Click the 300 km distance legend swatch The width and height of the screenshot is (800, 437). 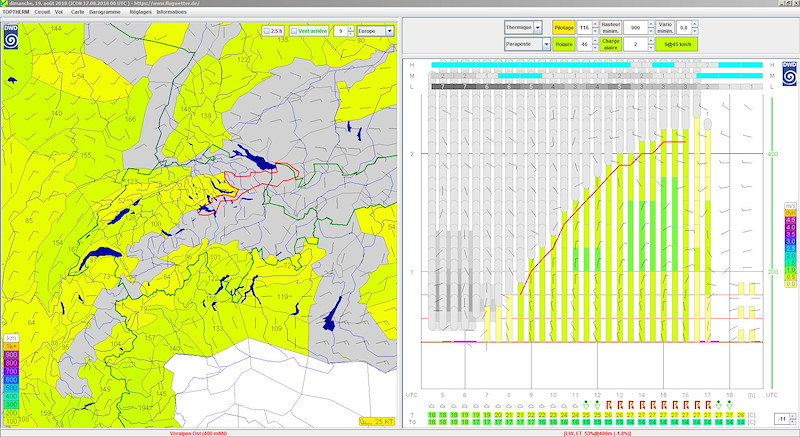[x=11, y=405]
